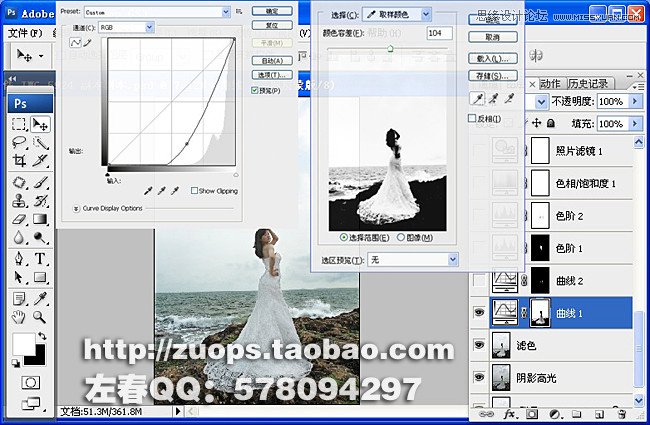Click the 颜色容差 fuzziness slider handle
Image resolution: width=650 pixels, height=425 pixels.
point(390,49)
